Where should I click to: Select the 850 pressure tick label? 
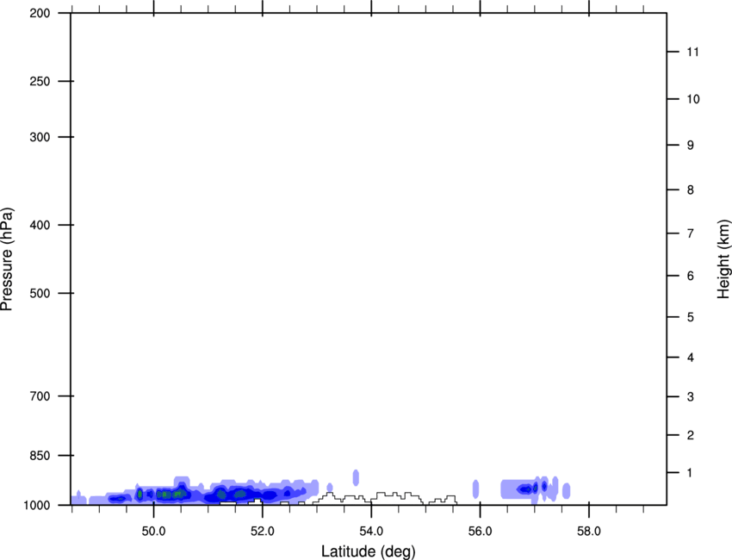click(x=40, y=456)
